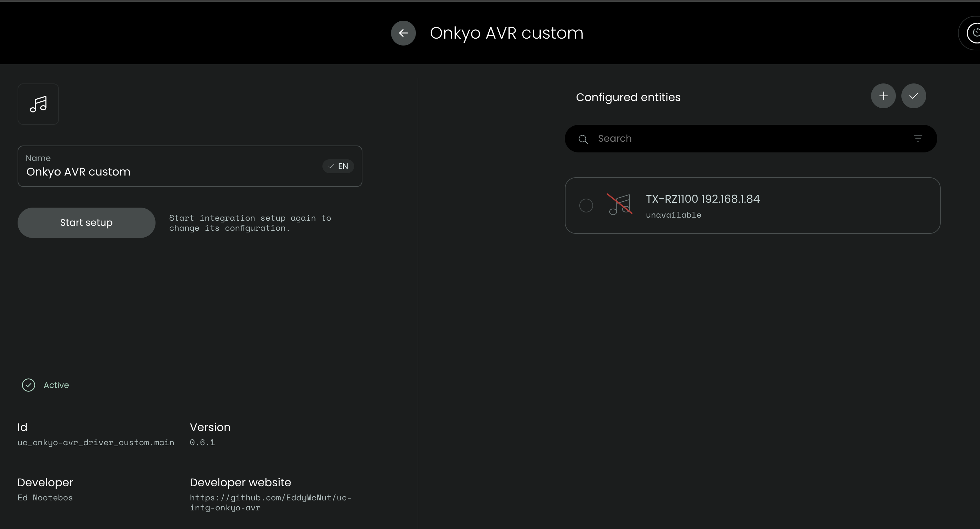The width and height of the screenshot is (980, 529).
Task: Click the version number 0.6.1
Action: [202, 442]
